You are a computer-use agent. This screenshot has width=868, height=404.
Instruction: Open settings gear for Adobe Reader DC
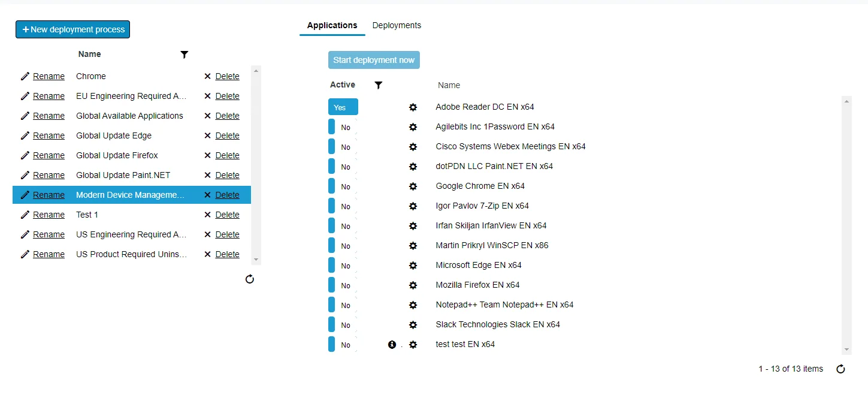pos(413,107)
